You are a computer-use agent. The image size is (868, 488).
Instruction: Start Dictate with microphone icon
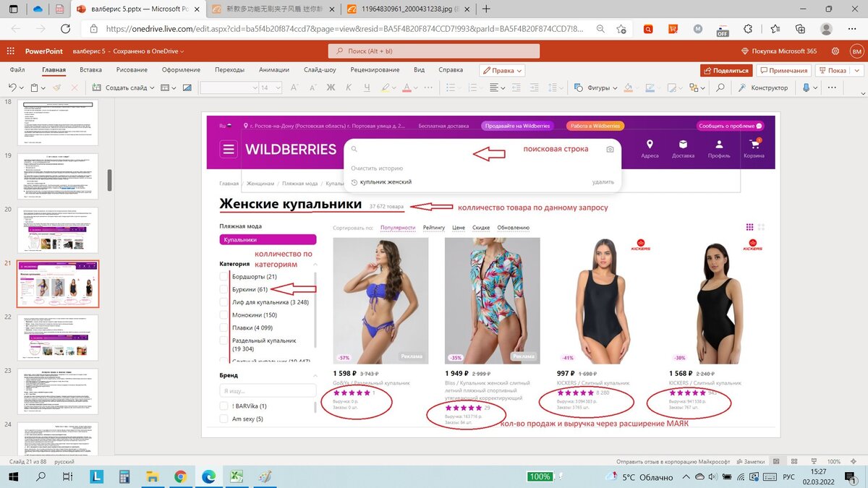coord(807,87)
